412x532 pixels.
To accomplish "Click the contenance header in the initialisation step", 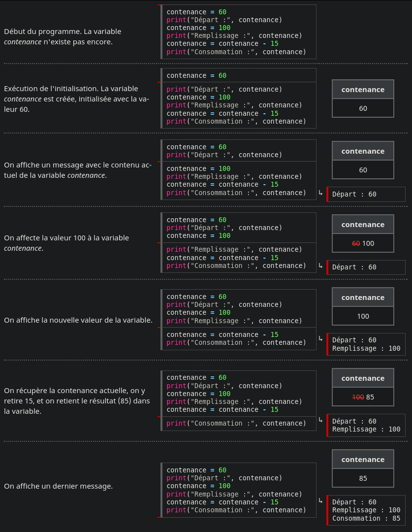I will [363, 90].
